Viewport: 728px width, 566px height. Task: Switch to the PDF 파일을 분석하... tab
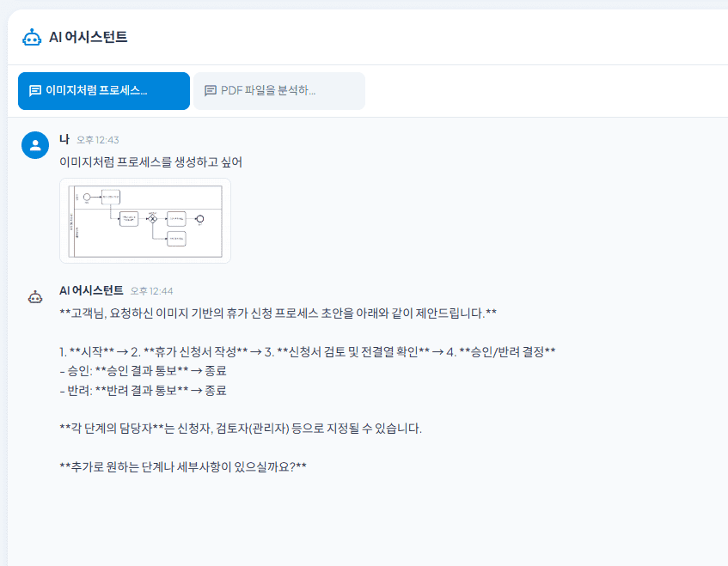pos(279,91)
